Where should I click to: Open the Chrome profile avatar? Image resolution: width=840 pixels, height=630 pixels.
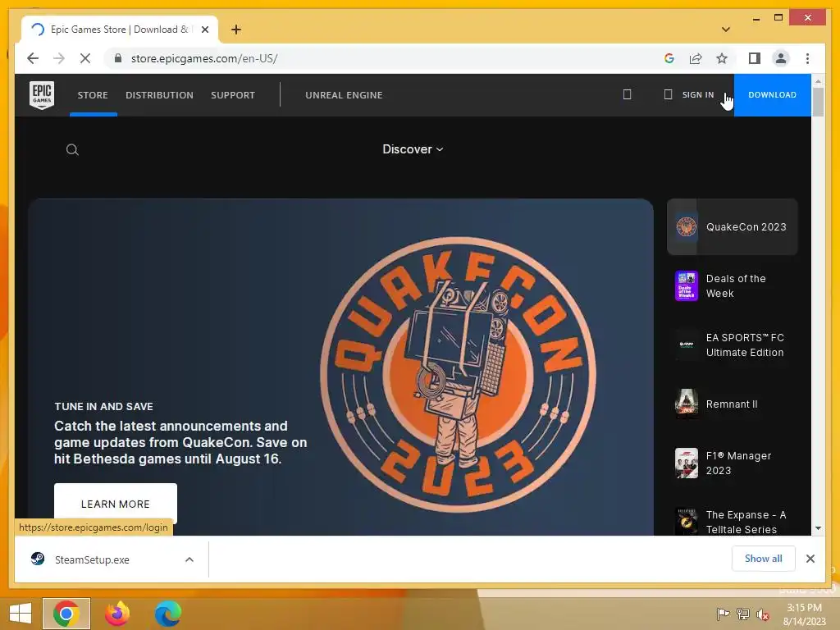click(x=781, y=58)
